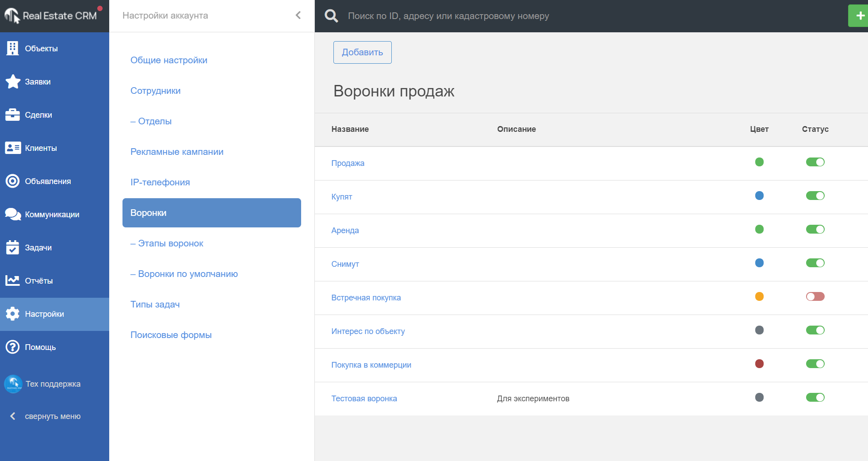Viewport: 868px width, 461px height.
Task: Click red color dot of Покупка в коммерции
Action: [x=759, y=364]
